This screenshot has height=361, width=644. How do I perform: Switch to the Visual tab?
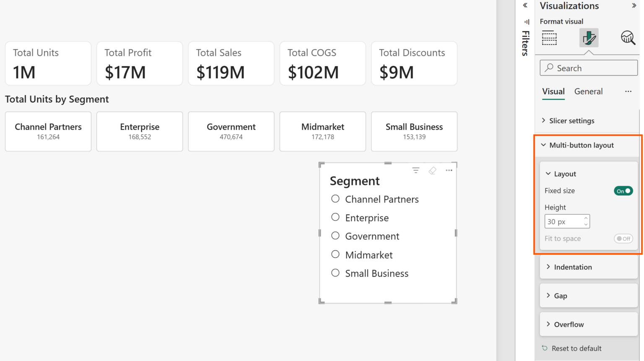(553, 91)
